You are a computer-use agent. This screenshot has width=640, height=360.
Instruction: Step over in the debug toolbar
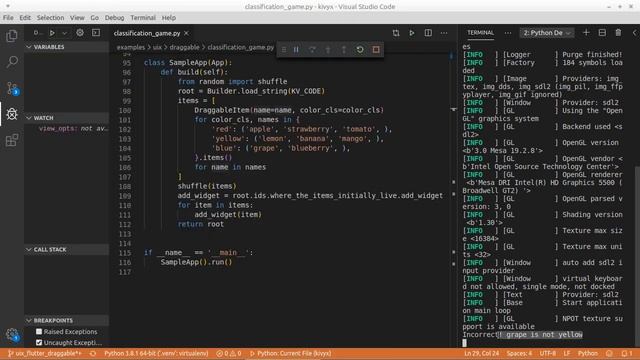pyautogui.click(x=312, y=50)
